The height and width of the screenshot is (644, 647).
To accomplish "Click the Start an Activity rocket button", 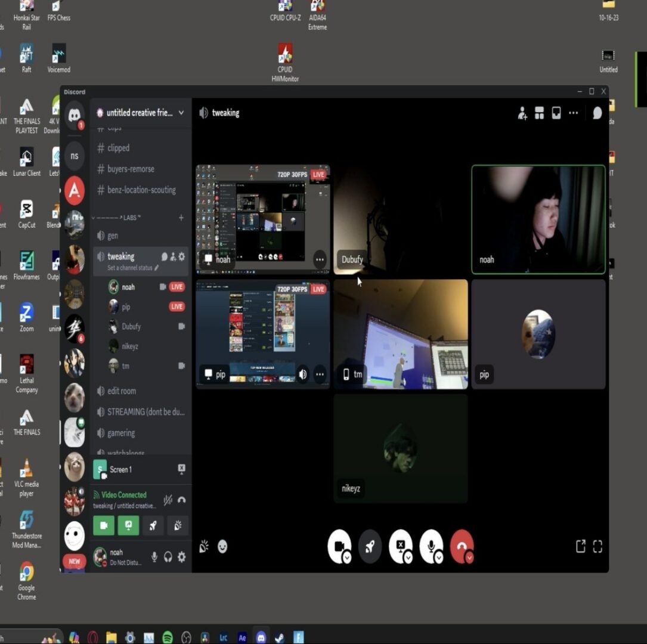I will point(370,546).
